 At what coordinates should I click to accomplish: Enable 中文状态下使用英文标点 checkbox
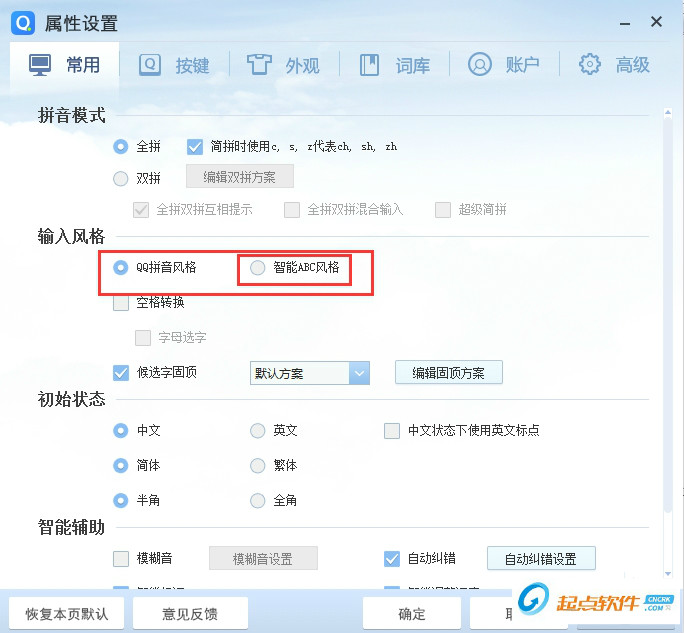tap(392, 431)
